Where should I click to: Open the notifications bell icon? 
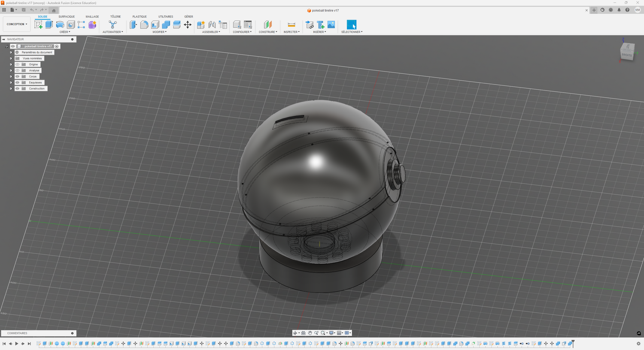point(619,10)
